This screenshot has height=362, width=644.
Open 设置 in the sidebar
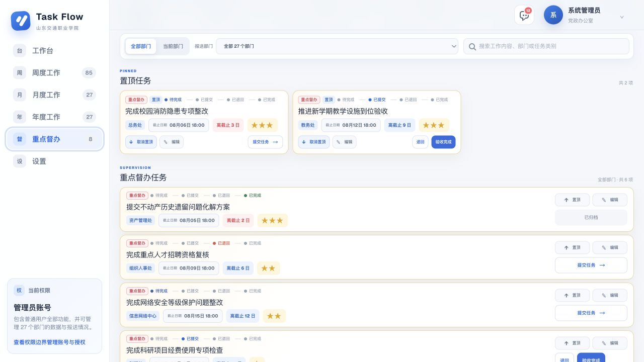point(54,161)
